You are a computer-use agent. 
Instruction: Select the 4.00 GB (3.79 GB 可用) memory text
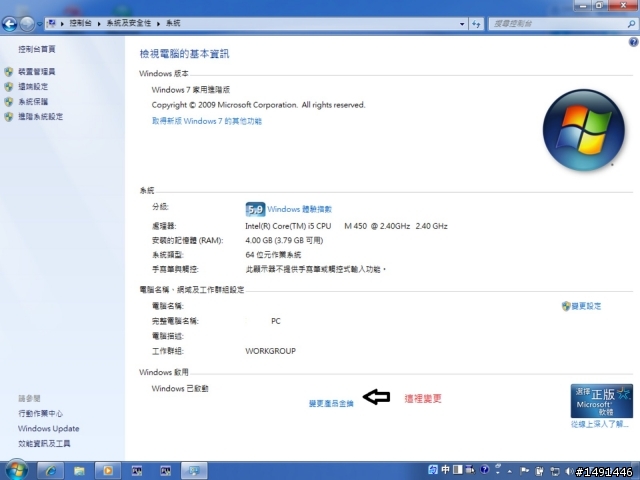[x=284, y=240]
